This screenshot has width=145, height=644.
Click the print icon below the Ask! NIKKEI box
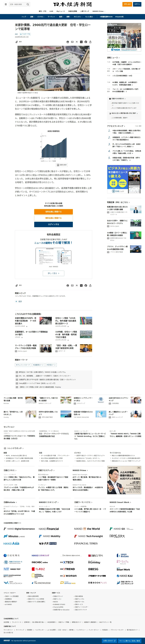tap(68, 285)
